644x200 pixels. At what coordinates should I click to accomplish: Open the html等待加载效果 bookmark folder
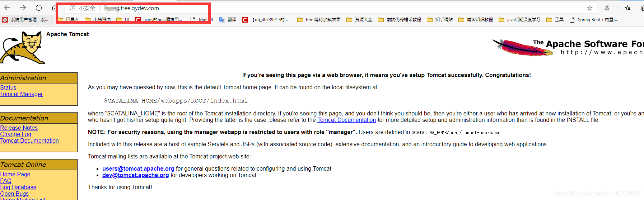coord(319,20)
